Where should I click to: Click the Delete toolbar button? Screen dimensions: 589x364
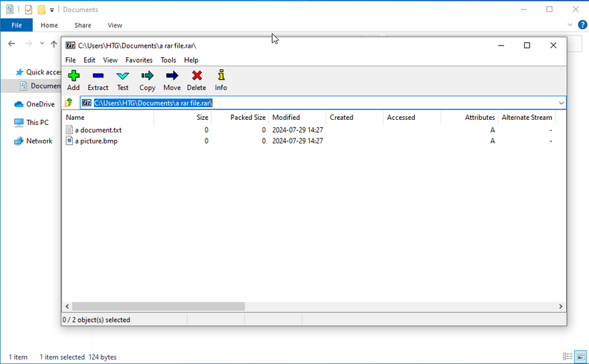click(x=196, y=81)
